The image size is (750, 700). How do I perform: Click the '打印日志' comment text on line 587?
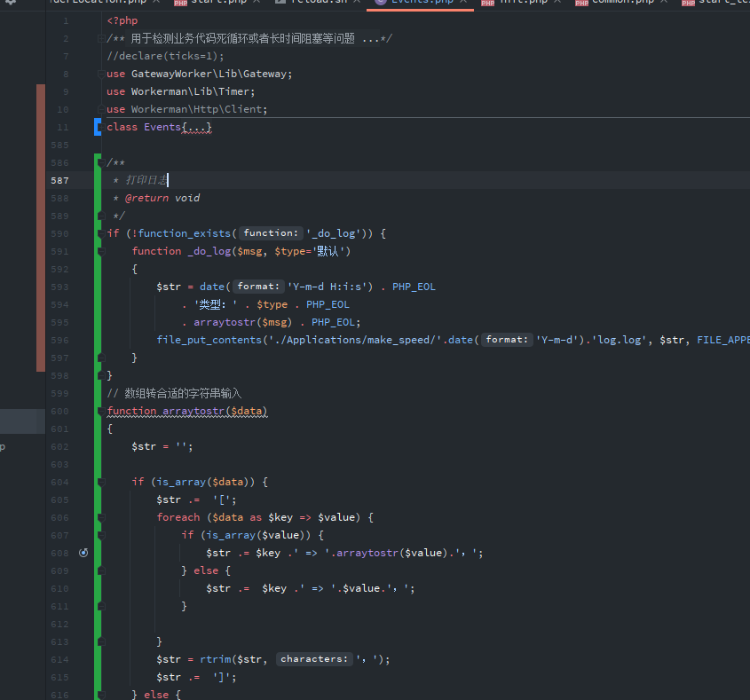click(146, 180)
